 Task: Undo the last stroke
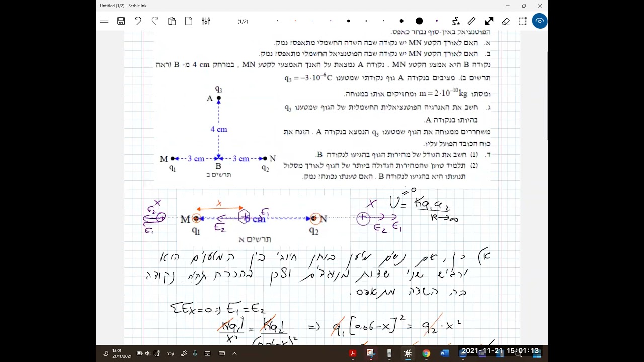(138, 21)
